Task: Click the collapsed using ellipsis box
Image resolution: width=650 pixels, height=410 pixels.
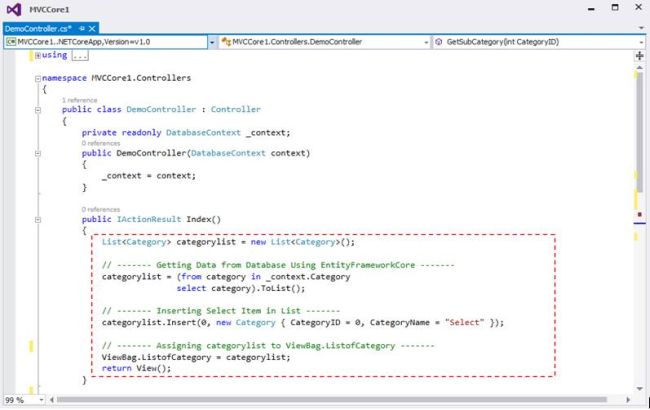Action: (80, 55)
